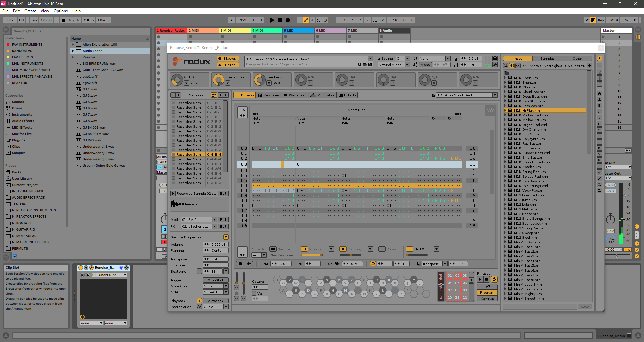
Task: Select phrase slot 05
Action: [x=457, y=283]
